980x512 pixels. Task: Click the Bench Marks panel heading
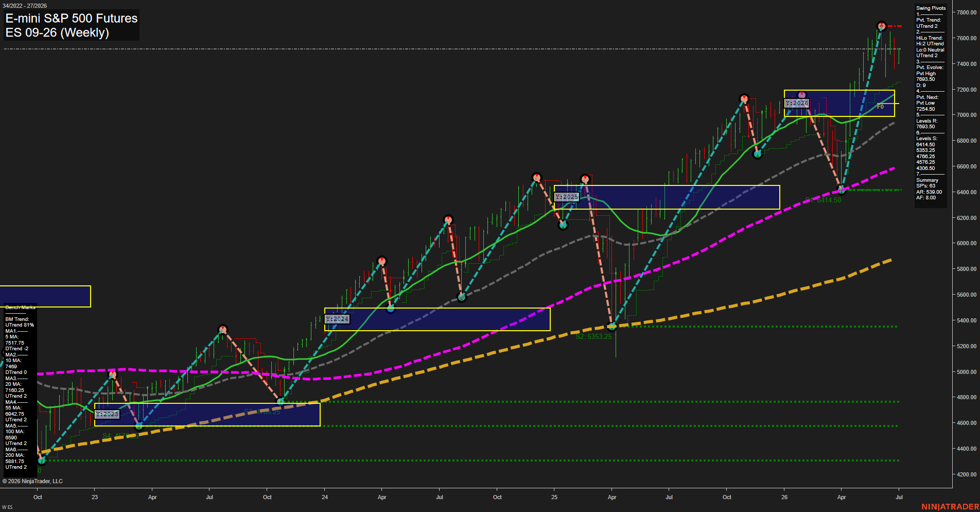tap(21, 308)
